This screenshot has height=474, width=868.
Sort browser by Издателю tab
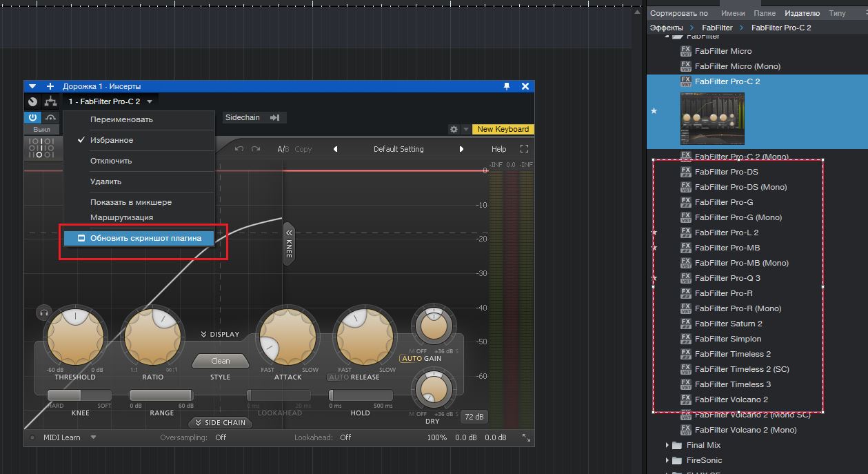tap(802, 13)
